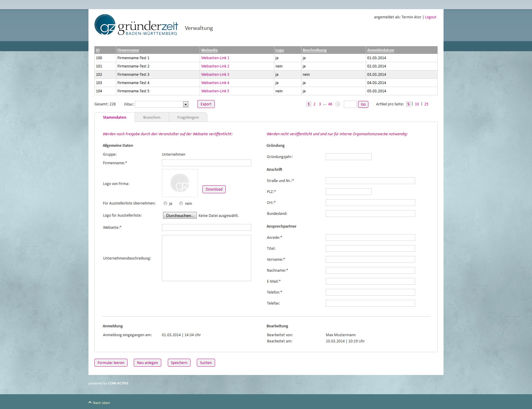Click the Ort input field
Screen dimensions: 532x409
(x=370, y=203)
